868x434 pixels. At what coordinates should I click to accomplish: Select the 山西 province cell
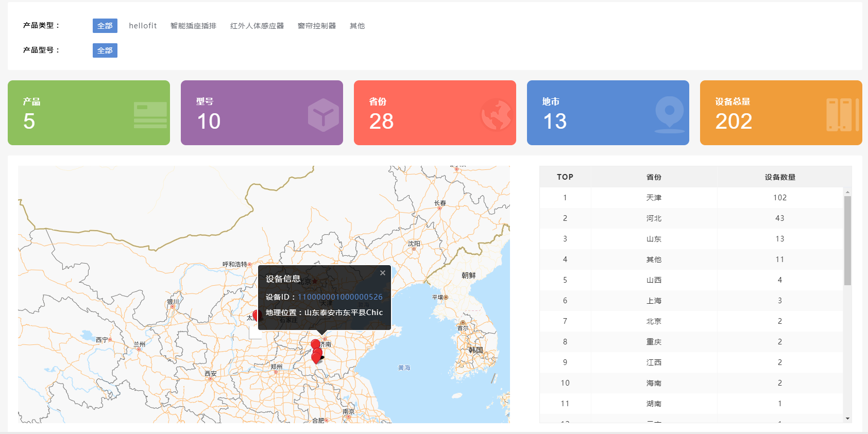pos(654,280)
